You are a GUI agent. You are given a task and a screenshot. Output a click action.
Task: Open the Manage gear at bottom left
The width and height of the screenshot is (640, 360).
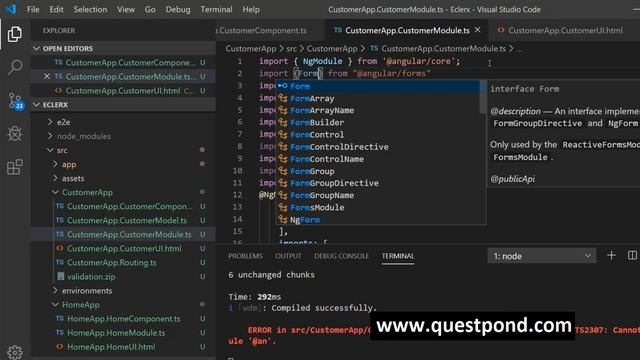[15, 352]
